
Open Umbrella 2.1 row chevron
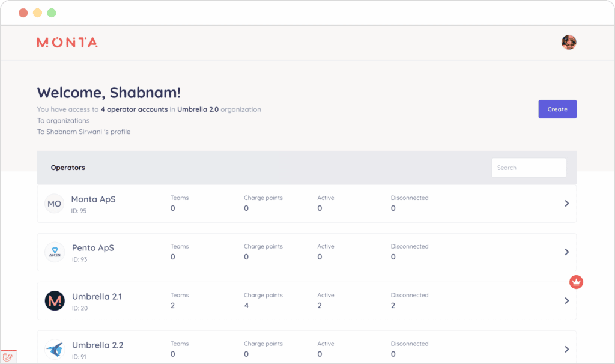coord(567,300)
